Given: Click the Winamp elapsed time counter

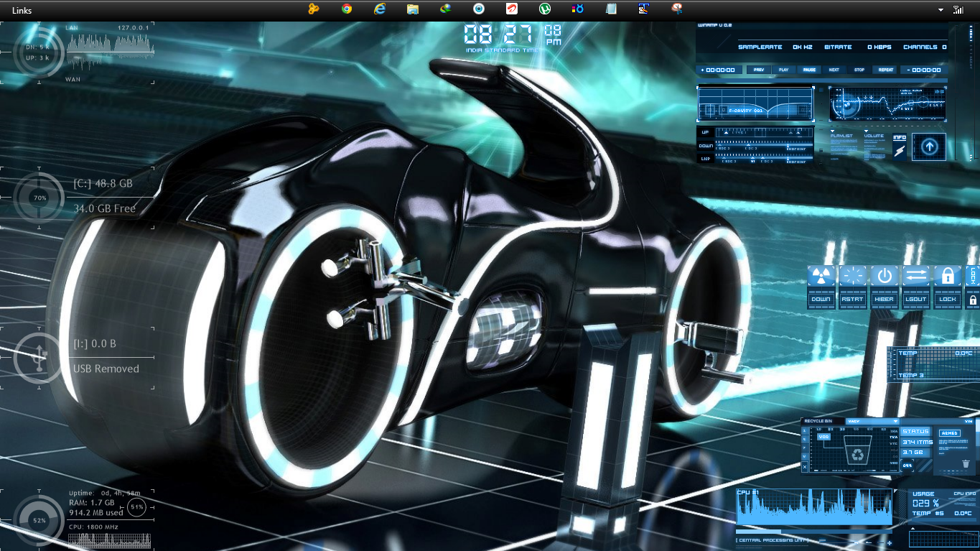Looking at the screenshot, I should click(719, 70).
